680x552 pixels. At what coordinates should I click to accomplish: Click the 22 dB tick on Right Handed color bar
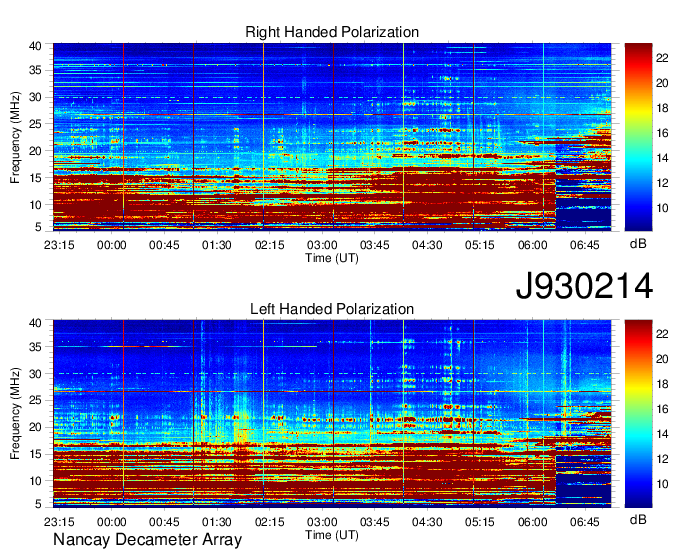(x=662, y=57)
